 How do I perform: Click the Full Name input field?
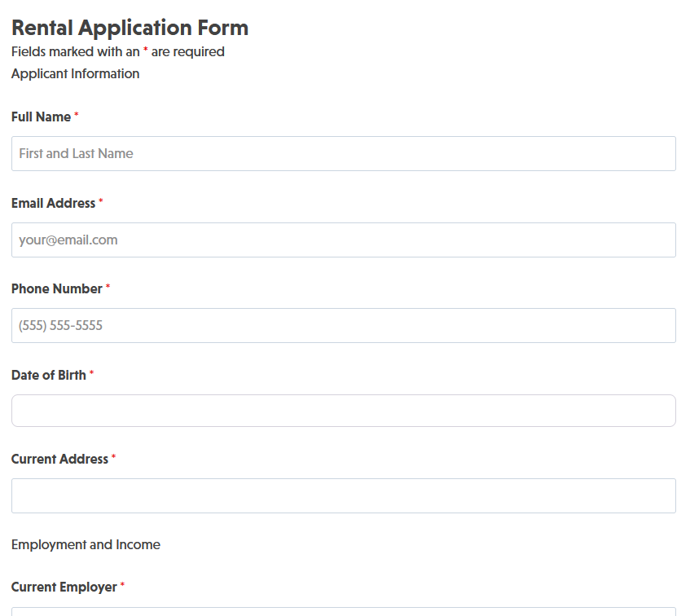[x=343, y=153]
